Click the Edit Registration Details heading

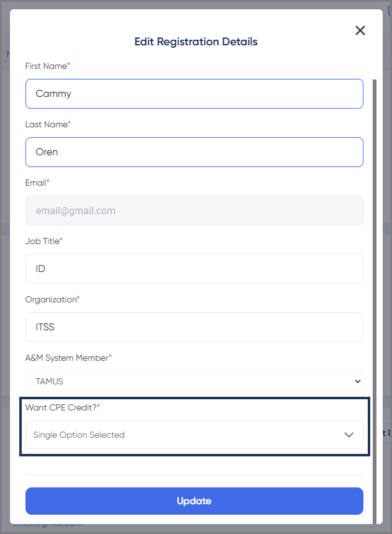[196, 42]
